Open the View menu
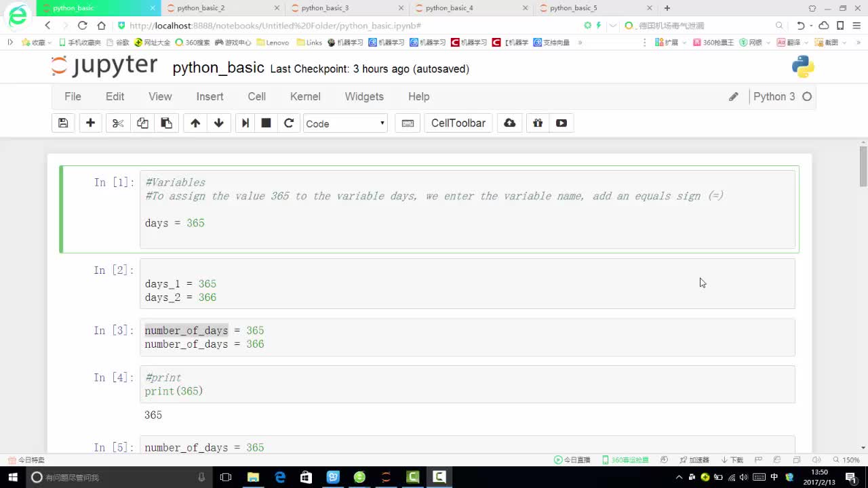Viewport: 868px width, 488px height. tap(160, 96)
